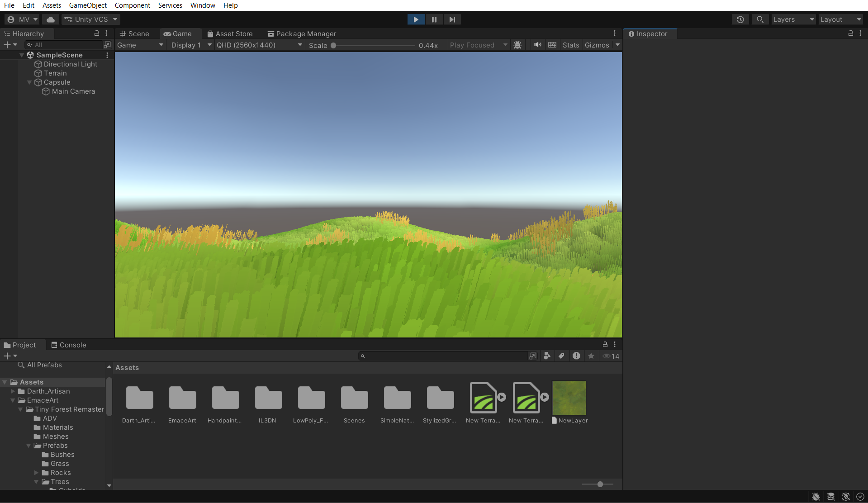
Task: Toggle the Game view mute audio icon
Action: pyautogui.click(x=537, y=45)
